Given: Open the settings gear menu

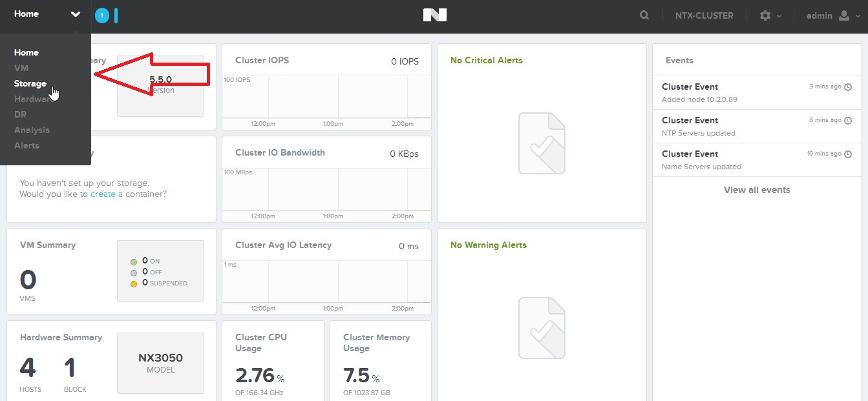Looking at the screenshot, I should coord(765,15).
